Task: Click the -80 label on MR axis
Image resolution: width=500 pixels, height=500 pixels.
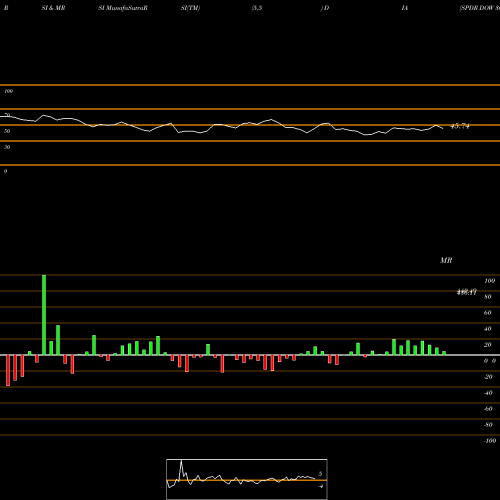Action: 488,425
